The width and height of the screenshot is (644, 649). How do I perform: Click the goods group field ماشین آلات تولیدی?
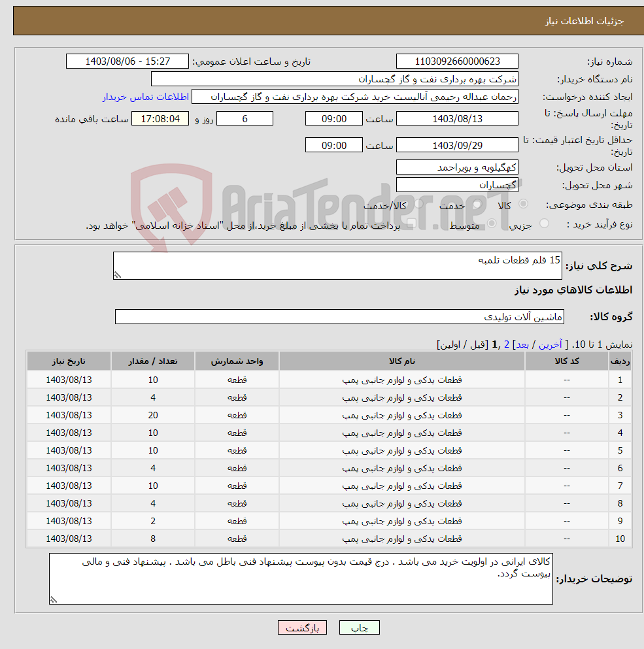click(339, 317)
